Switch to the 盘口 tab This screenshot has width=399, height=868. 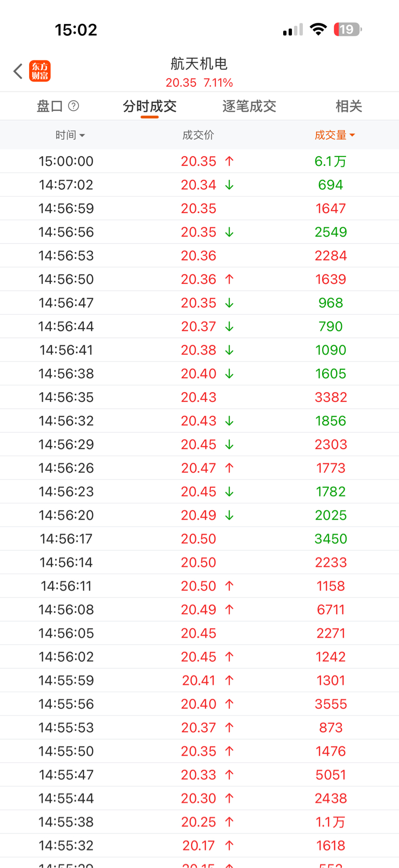coord(50,107)
